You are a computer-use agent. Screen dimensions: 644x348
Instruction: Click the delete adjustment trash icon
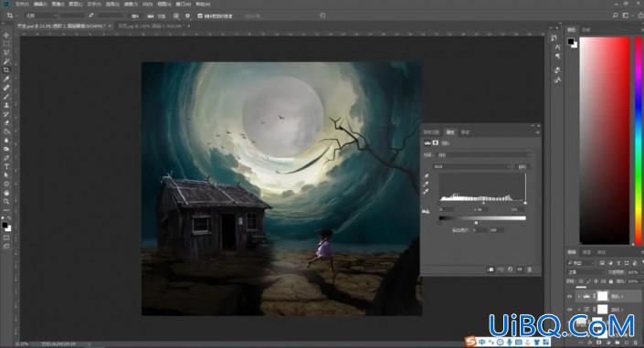530,269
